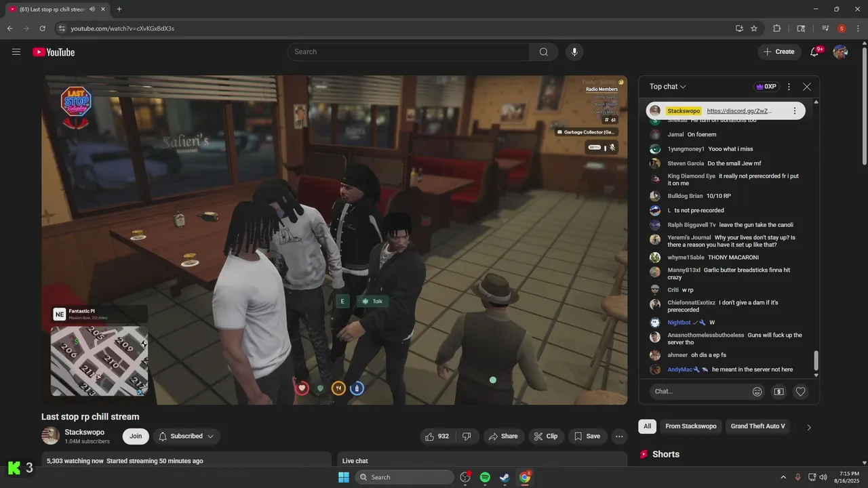Go to the YouTube home logo
Image resolution: width=868 pixels, height=488 pixels.
point(54,52)
